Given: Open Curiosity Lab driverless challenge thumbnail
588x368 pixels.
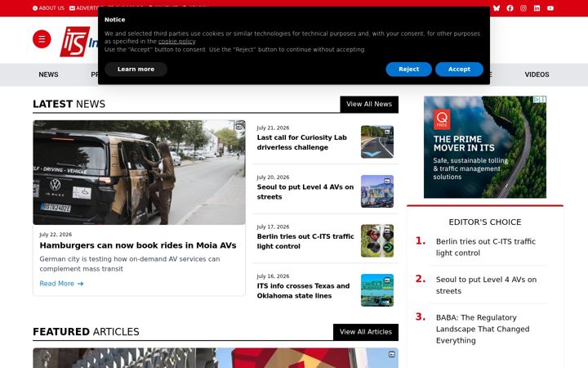Looking at the screenshot, I should [377, 141].
